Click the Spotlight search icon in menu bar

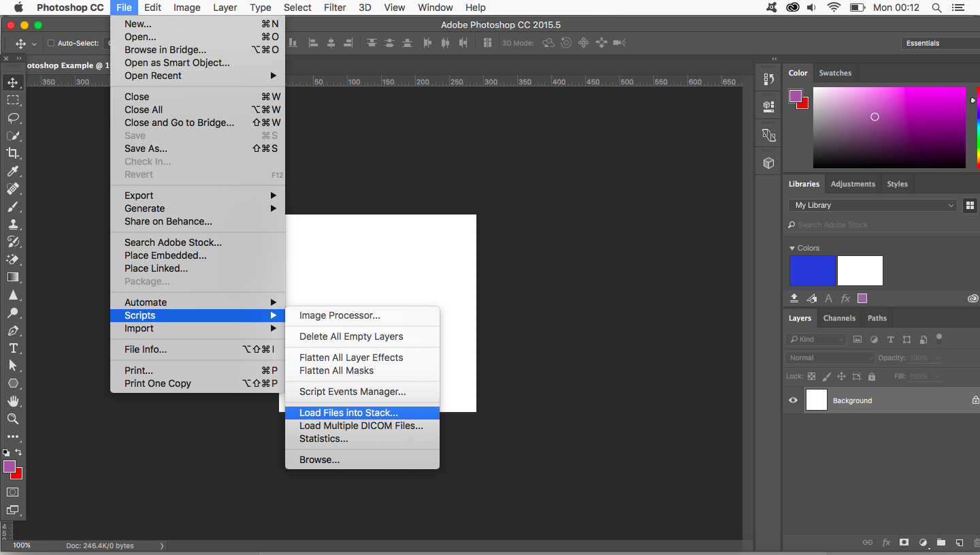pos(937,7)
